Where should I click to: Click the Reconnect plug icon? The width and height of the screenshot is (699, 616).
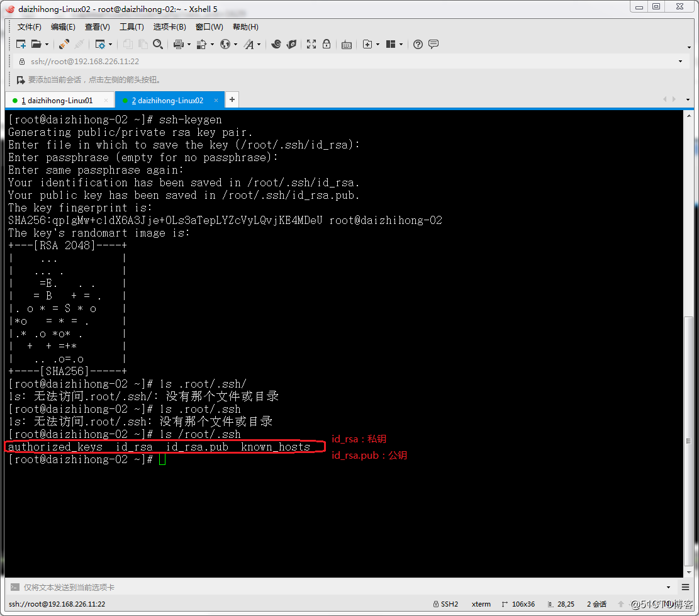(64, 44)
